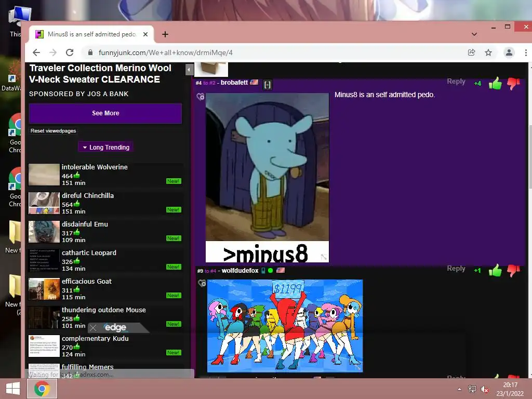Click the Traveler Collection ad headline
Screen dimensions: 532x399
pos(100,74)
